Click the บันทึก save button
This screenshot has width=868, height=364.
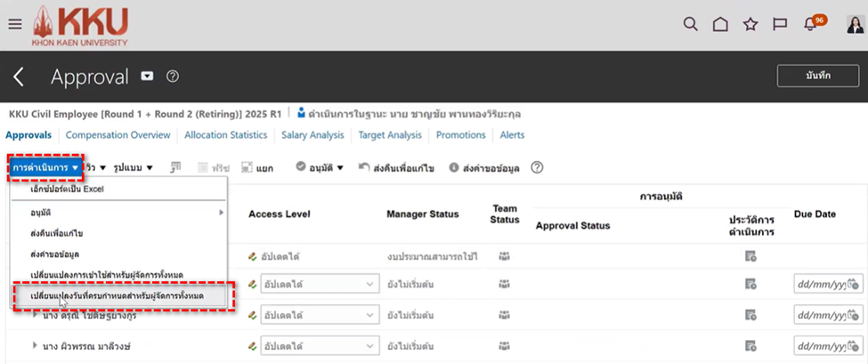click(x=817, y=77)
